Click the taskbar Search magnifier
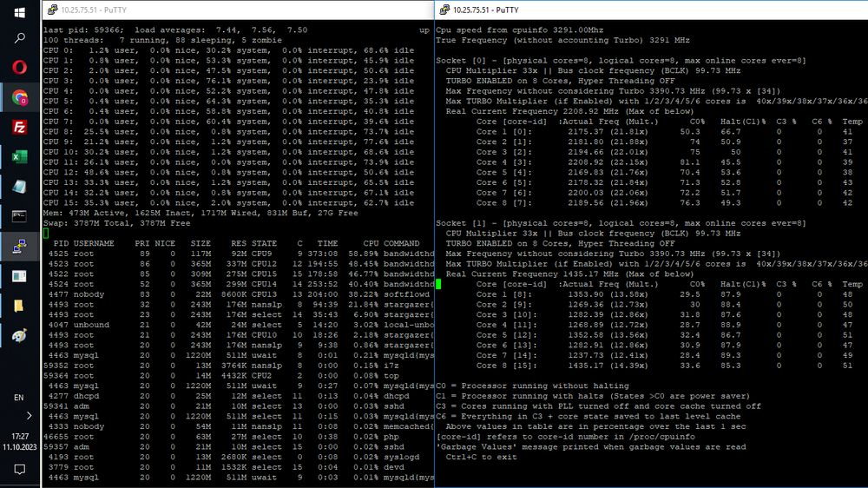Viewport: 868px width, 488px height. pyautogui.click(x=19, y=38)
